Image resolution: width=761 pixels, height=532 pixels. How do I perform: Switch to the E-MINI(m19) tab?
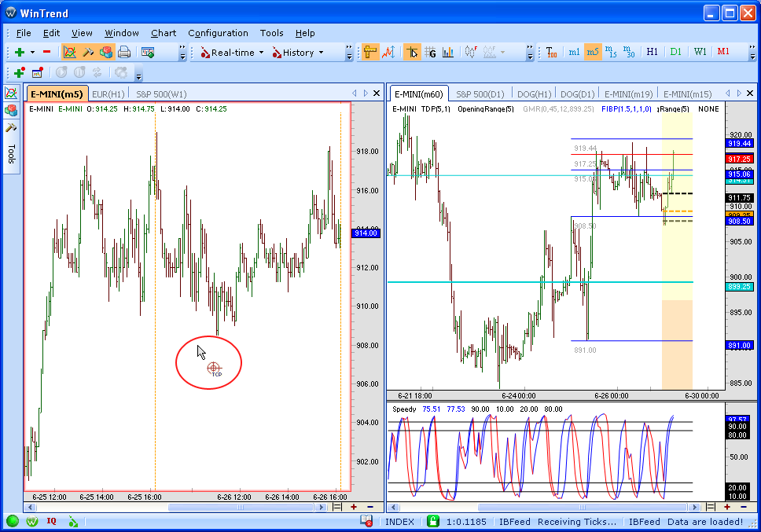pyautogui.click(x=628, y=94)
